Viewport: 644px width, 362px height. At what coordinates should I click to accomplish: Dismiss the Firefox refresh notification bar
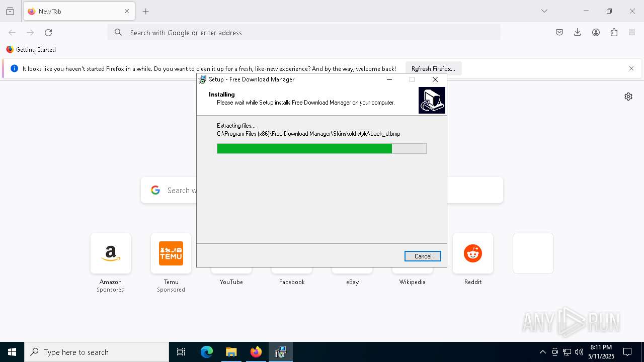pyautogui.click(x=631, y=69)
